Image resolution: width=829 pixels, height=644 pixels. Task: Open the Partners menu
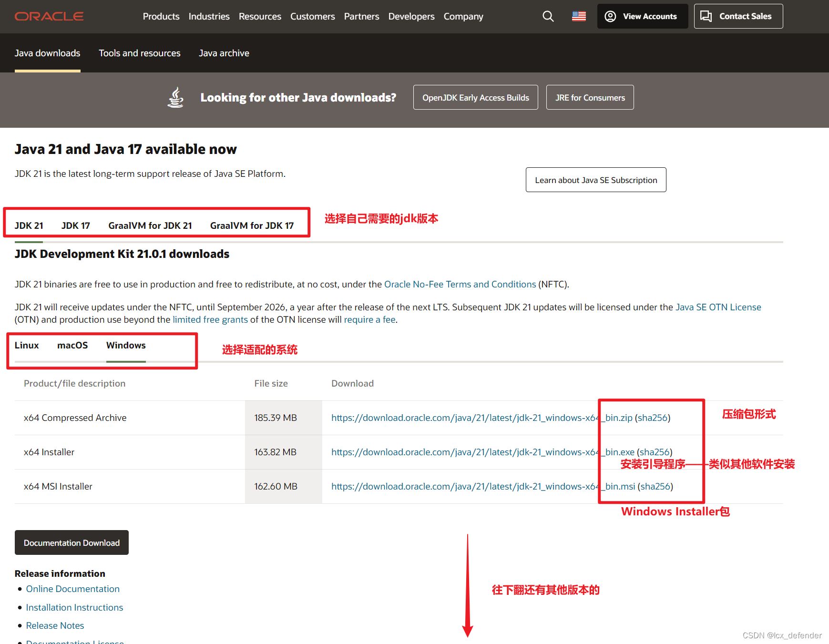[x=362, y=16]
